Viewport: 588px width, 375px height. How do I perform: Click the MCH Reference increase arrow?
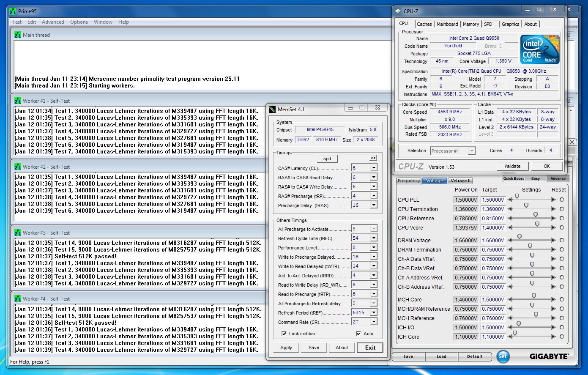[553, 318]
